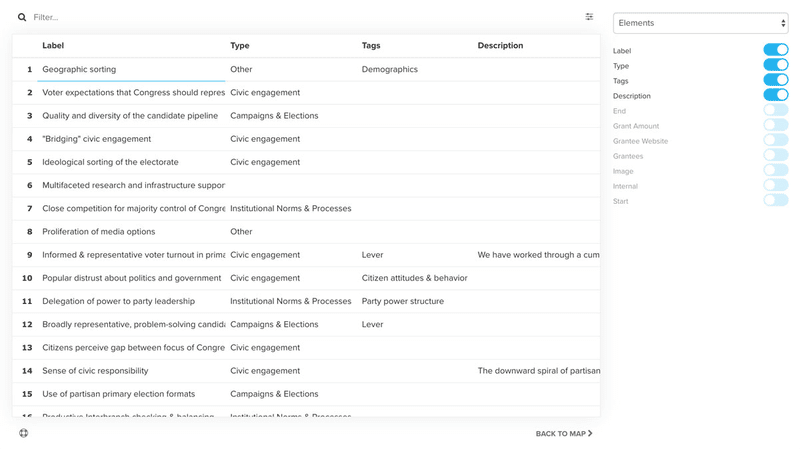The image size is (800, 449).
Task: Enable the Image column toggle
Action: pos(775,170)
